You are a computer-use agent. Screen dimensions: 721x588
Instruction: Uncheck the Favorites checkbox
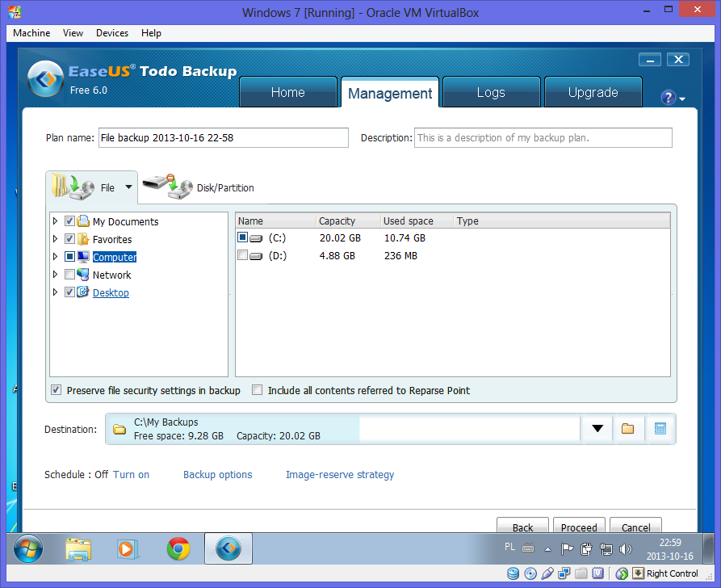coord(69,239)
